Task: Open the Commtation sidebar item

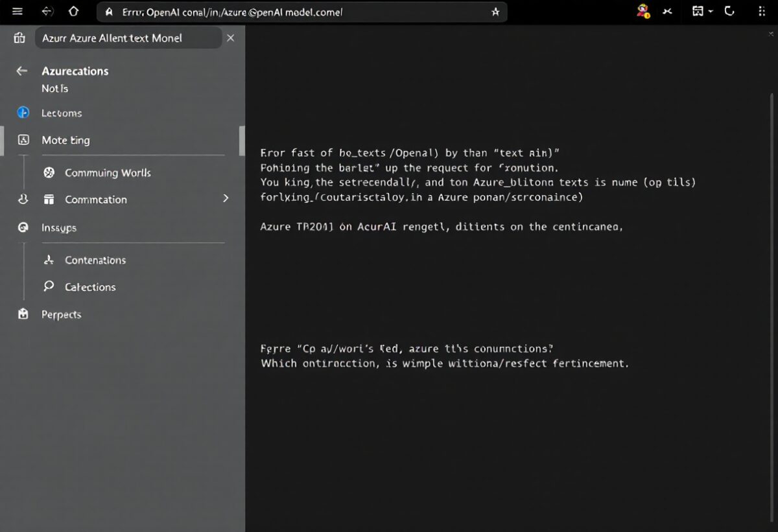Action: click(x=96, y=200)
